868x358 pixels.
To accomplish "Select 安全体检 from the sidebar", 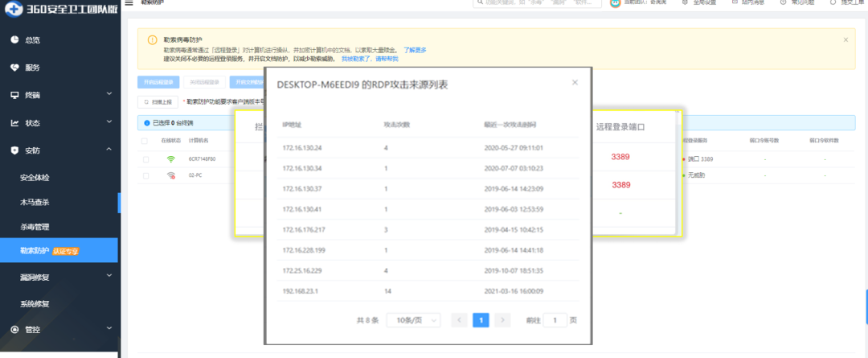I will pos(35,177).
